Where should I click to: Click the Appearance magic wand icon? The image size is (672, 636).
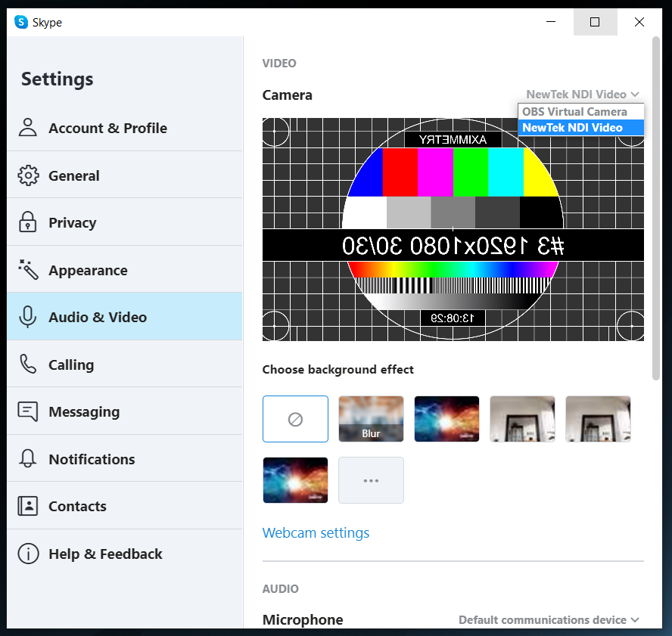[28, 269]
